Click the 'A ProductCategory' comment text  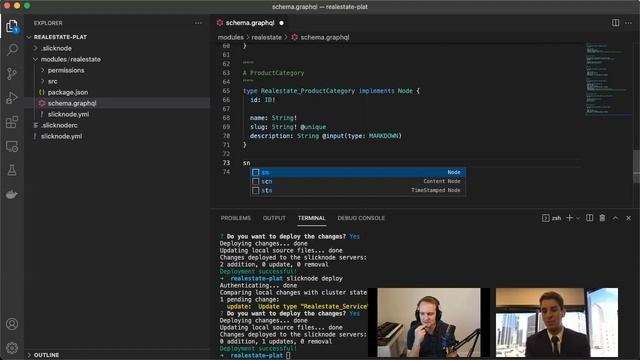(x=273, y=73)
